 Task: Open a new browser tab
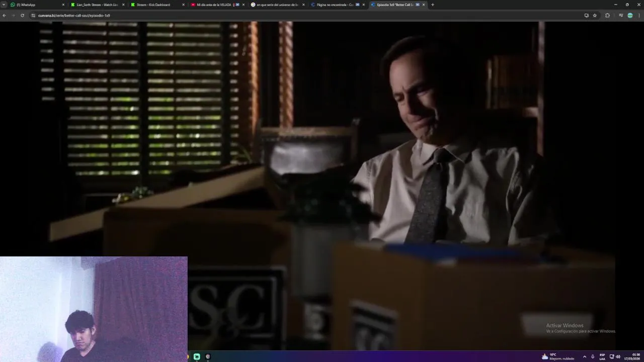point(433,5)
